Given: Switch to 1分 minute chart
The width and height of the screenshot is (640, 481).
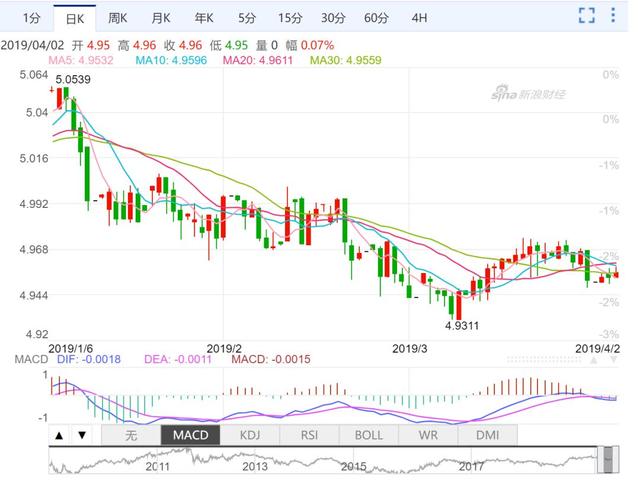Looking at the screenshot, I should [30, 18].
